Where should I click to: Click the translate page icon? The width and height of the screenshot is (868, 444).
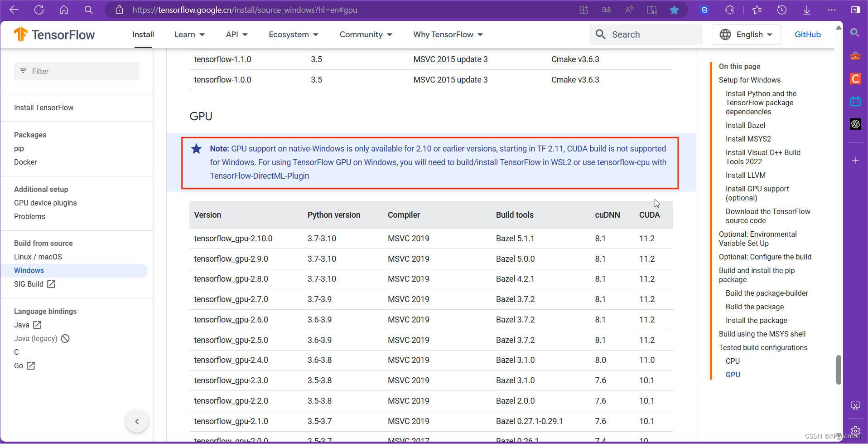[606, 10]
